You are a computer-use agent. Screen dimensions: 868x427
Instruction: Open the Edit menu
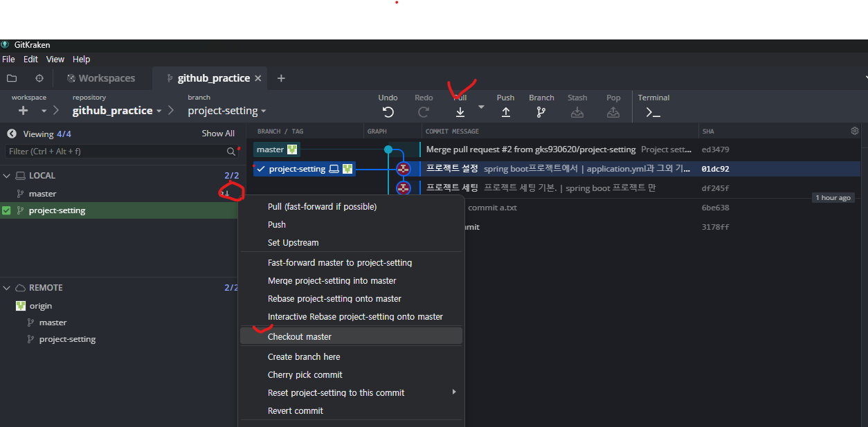[x=30, y=60]
